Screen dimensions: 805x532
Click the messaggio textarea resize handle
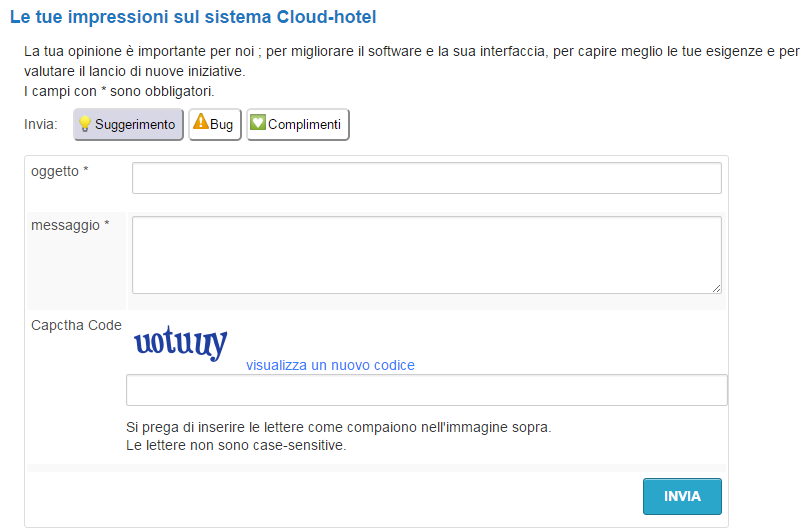point(716,289)
